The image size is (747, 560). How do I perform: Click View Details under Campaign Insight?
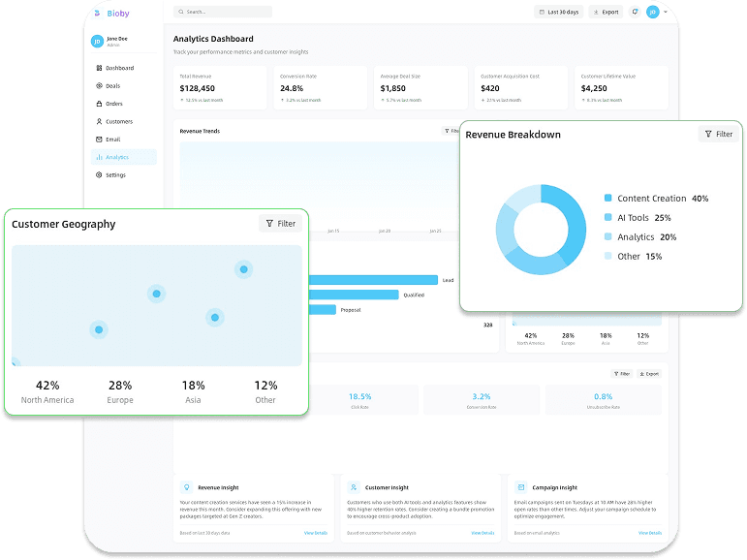[649, 533]
